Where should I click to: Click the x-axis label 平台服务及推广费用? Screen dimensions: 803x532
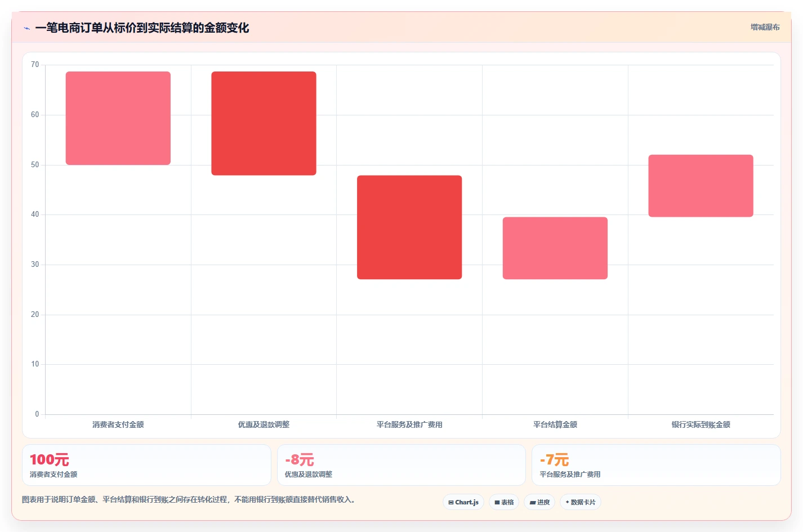point(409,424)
